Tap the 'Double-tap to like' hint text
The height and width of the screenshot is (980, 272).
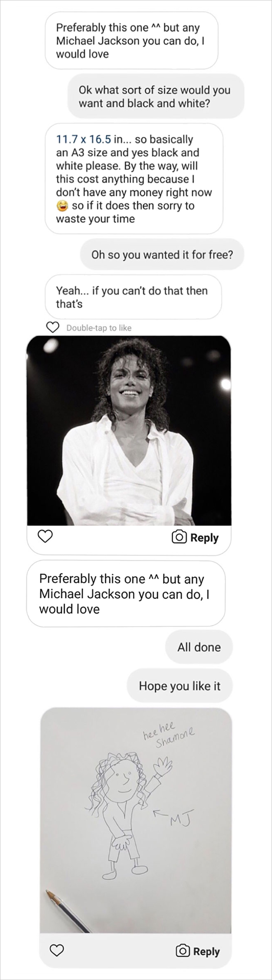tap(99, 328)
